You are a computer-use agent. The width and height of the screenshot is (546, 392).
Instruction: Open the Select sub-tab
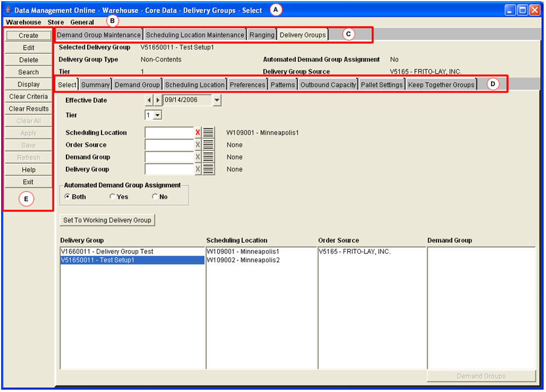[x=67, y=85]
